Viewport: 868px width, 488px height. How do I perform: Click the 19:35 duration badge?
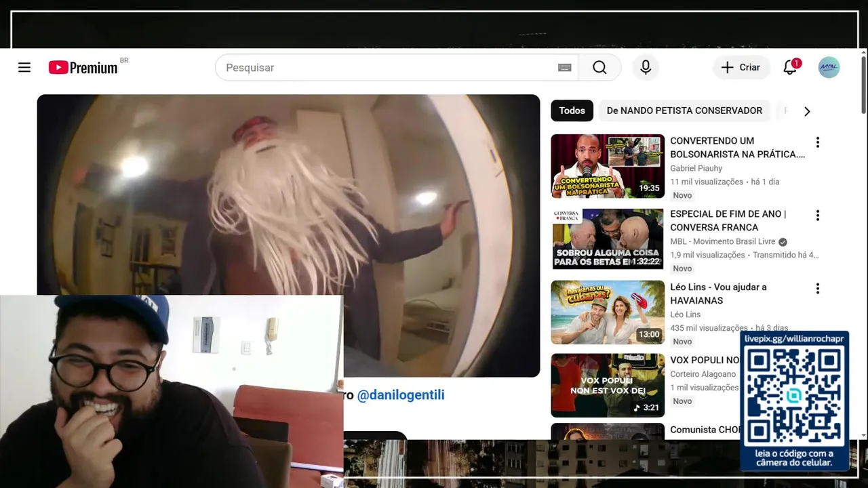point(649,188)
